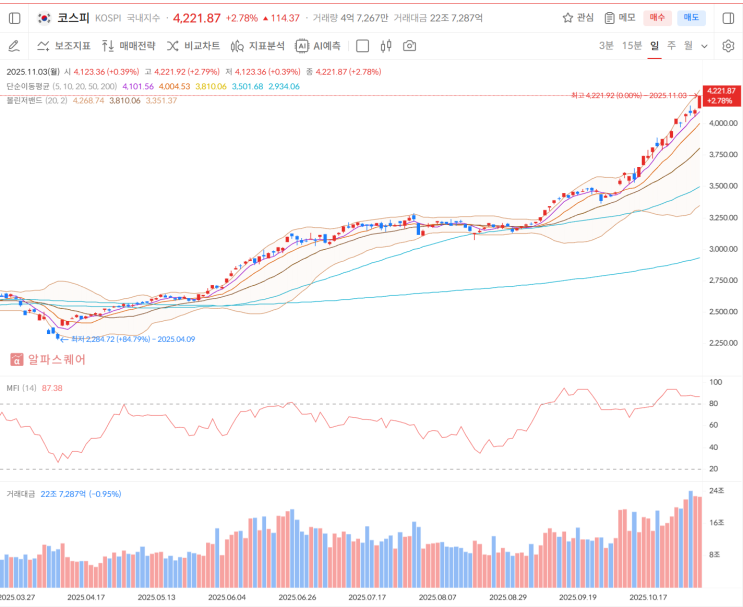Screen dimensions: 743x607
Task: Click the blue 매도 sell button
Action: 691,18
